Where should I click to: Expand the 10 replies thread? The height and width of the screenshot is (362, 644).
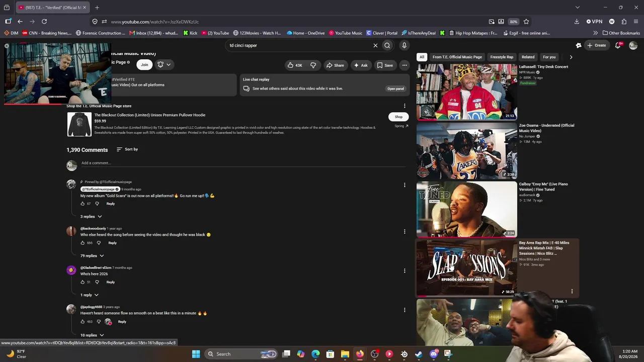pyautogui.click(x=92, y=335)
